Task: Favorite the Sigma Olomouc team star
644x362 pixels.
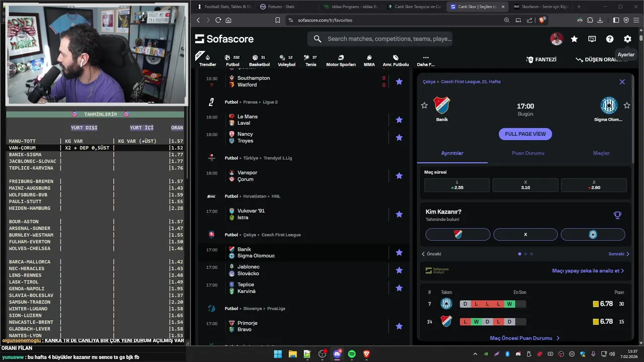Action: point(627,105)
